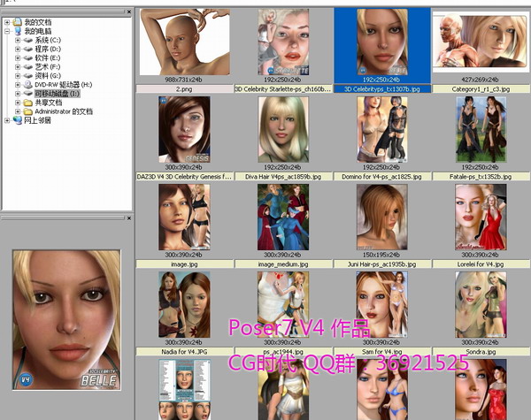
Task: Open the Administrator 的文档 folder
Action: (x=64, y=111)
